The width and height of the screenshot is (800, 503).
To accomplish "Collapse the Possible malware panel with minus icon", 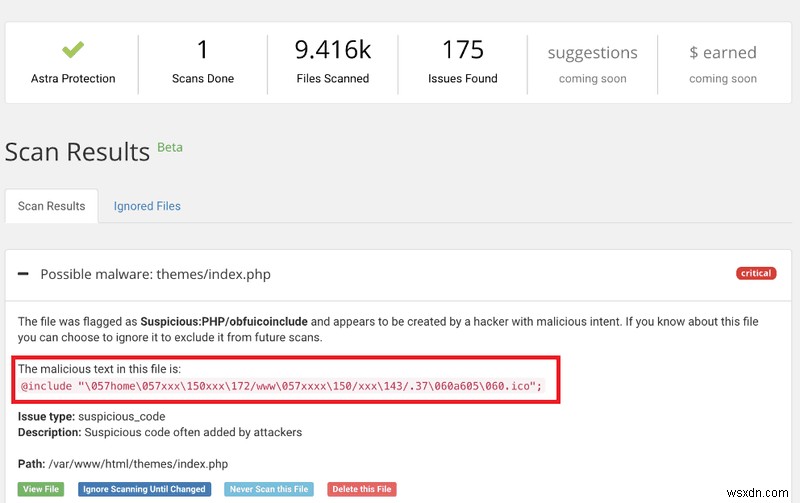I will (24, 274).
